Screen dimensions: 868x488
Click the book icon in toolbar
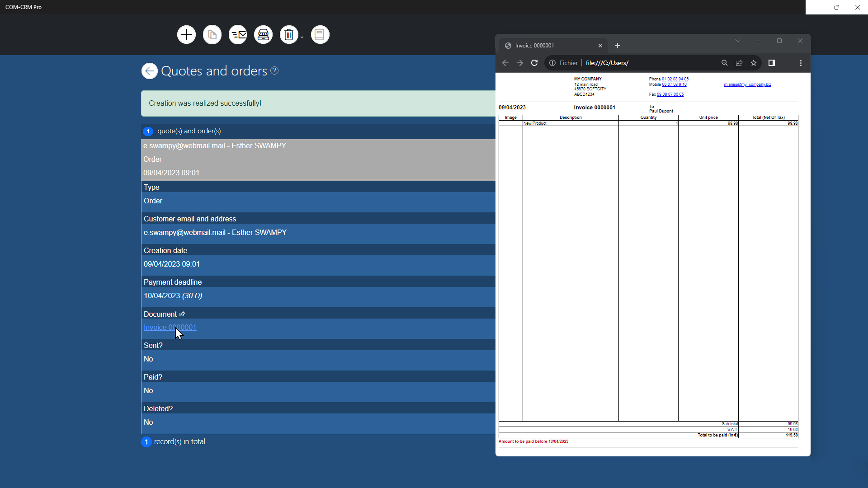pyautogui.click(x=320, y=35)
